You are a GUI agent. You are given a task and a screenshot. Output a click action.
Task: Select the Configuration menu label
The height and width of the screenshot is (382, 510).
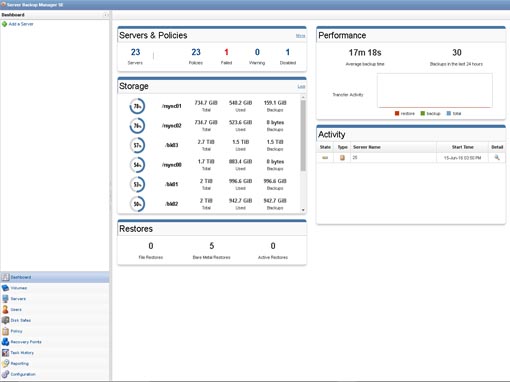coord(23,374)
